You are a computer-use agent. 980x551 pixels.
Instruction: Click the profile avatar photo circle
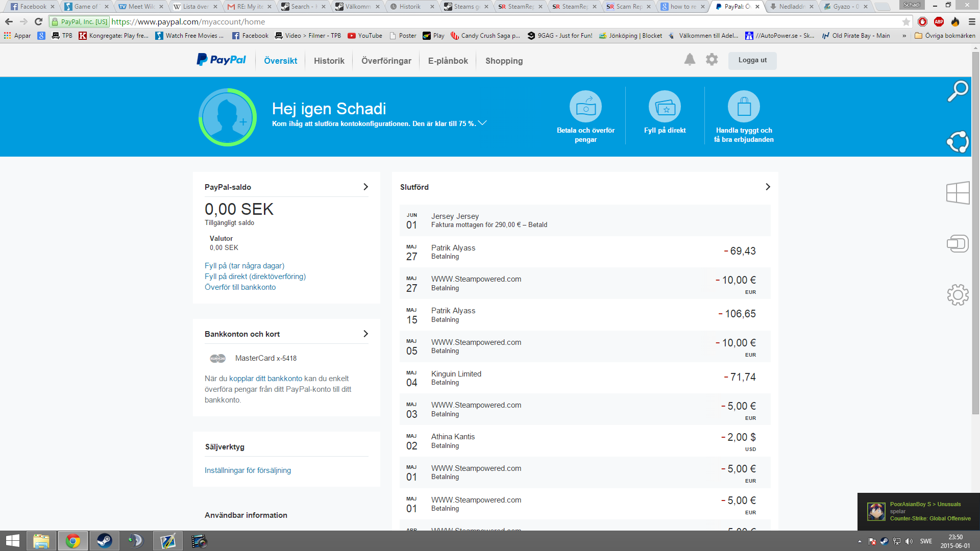(228, 117)
